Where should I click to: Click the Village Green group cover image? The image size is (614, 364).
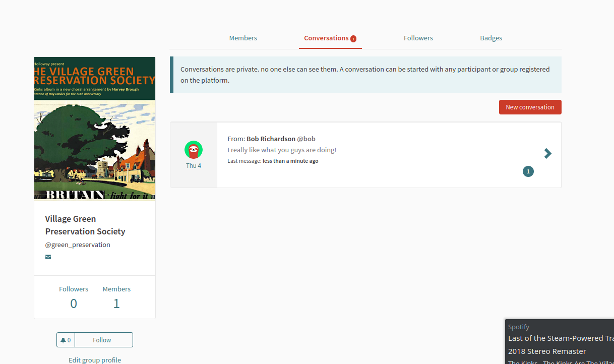[95, 129]
